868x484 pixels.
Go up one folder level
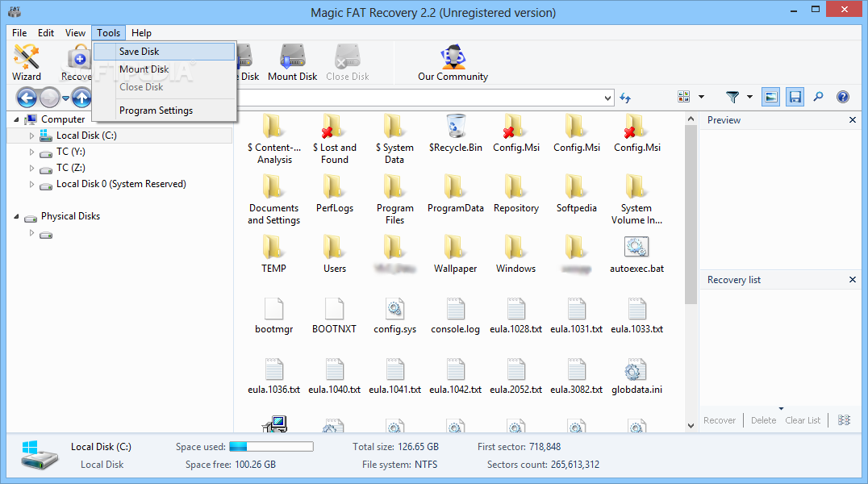tap(82, 98)
